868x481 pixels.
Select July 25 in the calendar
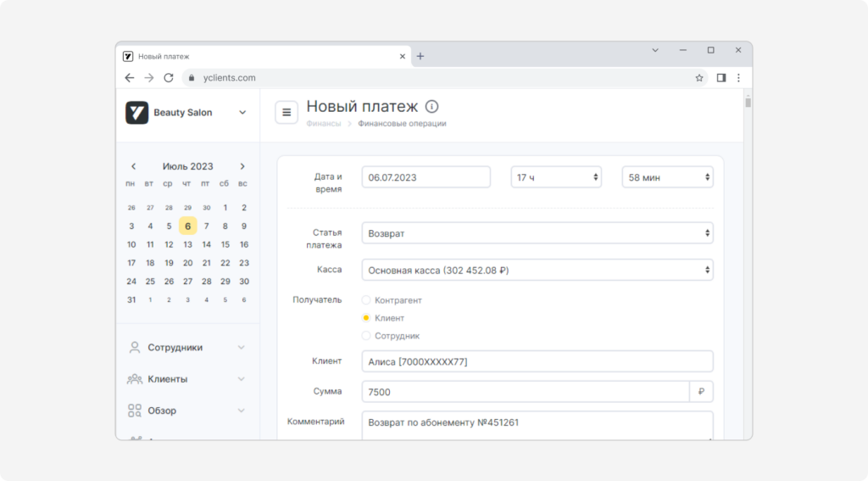tap(150, 282)
